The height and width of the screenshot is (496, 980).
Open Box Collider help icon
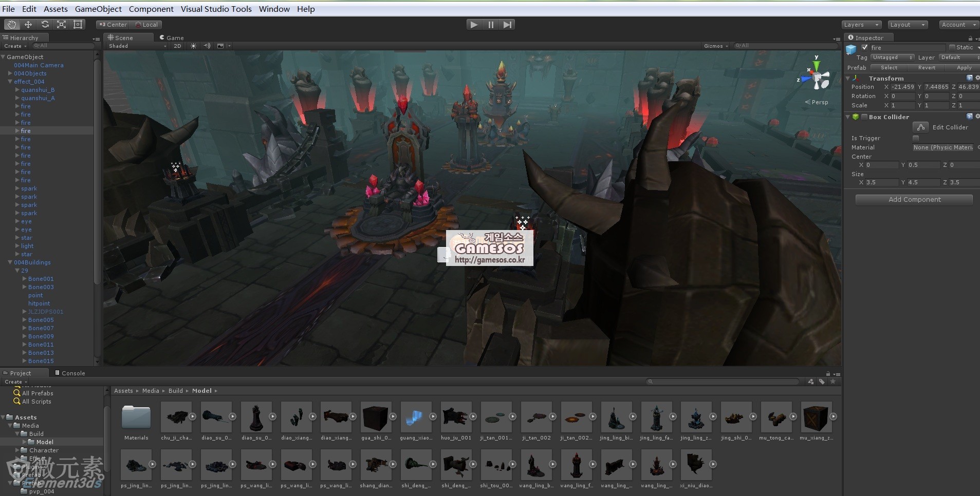[x=969, y=117]
